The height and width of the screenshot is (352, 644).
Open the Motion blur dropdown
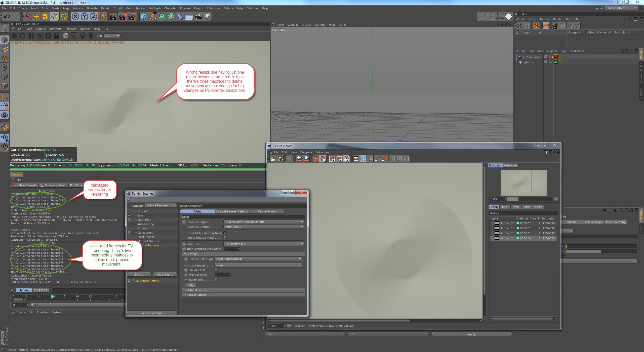click(264, 244)
